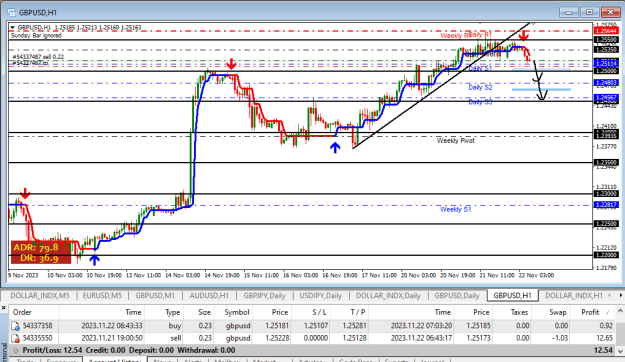Click the Weekly S1 line label
This screenshot has height=362, width=625.
pyautogui.click(x=456, y=210)
